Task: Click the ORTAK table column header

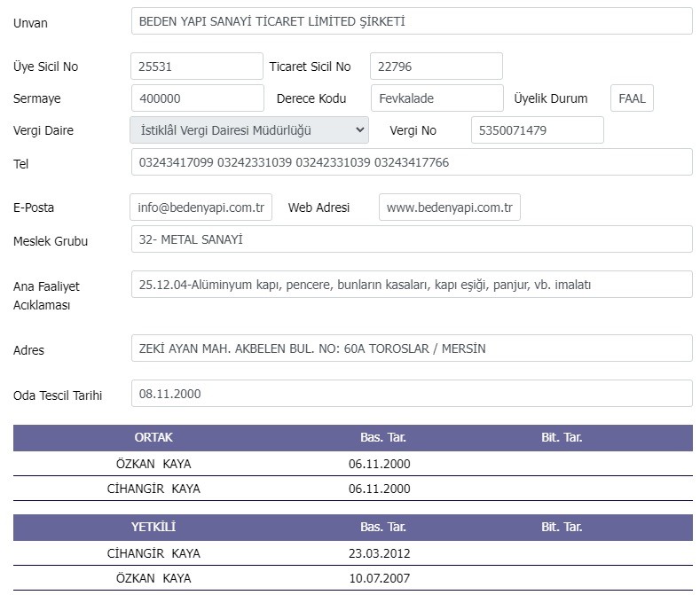Action: tap(153, 437)
